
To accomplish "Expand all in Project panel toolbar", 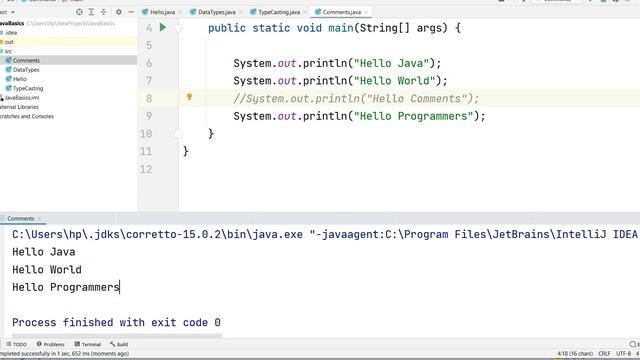I will pyautogui.click(x=91, y=12).
